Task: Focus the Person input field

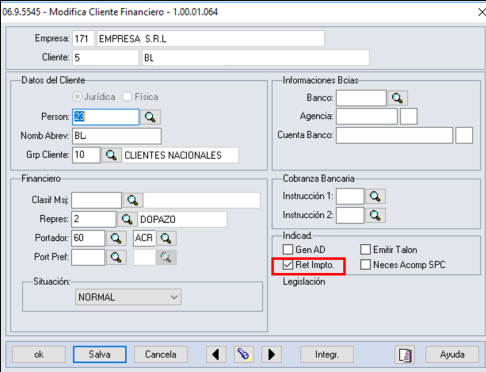Action: (x=106, y=117)
